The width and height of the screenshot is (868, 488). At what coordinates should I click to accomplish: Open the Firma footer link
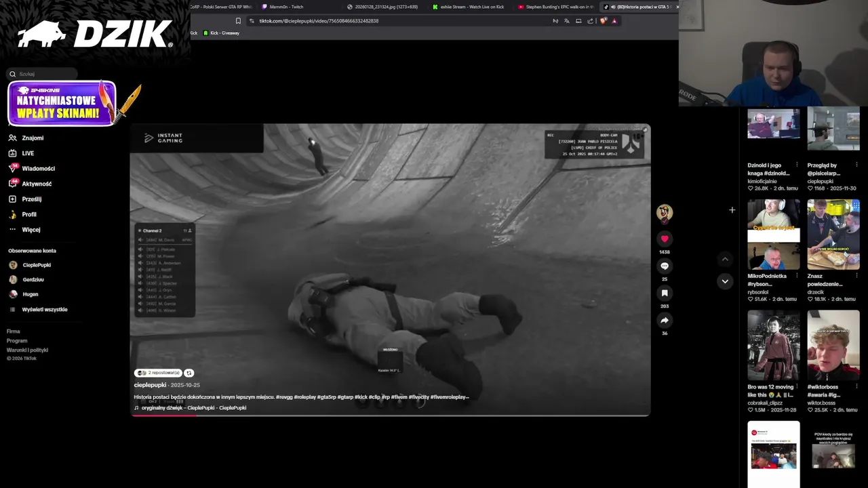(x=14, y=331)
